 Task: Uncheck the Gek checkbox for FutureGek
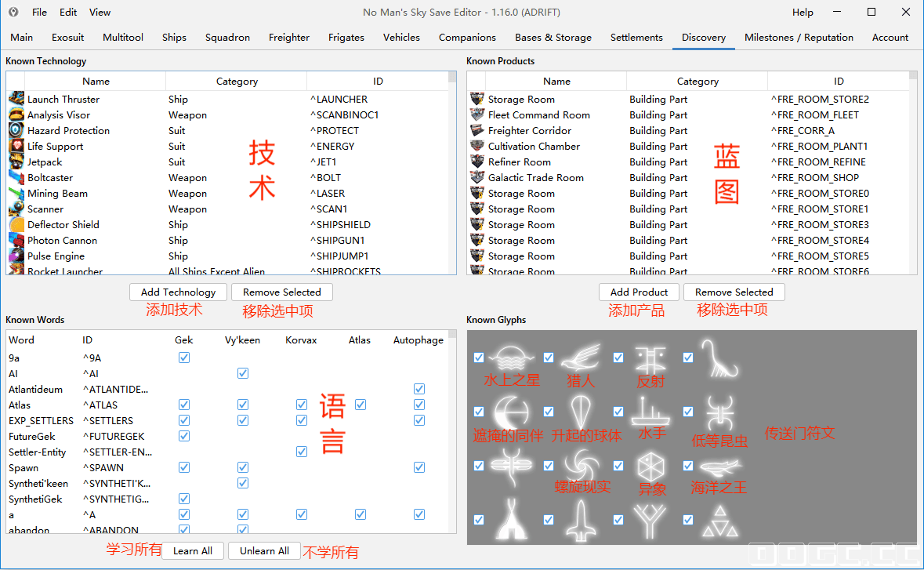[x=184, y=436]
